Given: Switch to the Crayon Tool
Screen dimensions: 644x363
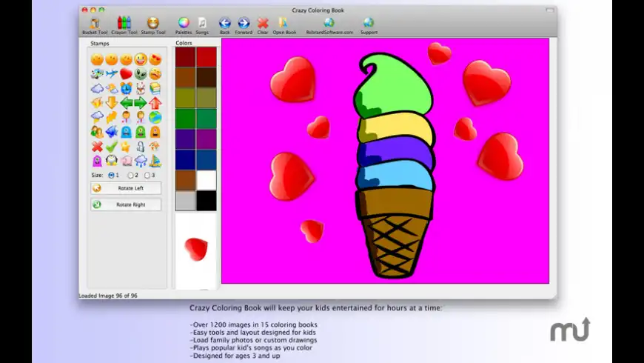Looking at the screenshot, I should tap(124, 23).
